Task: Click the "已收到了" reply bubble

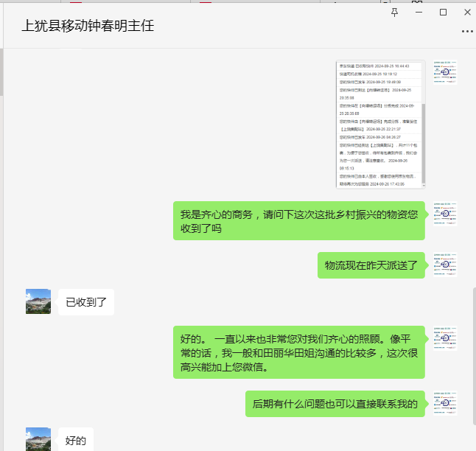Action: (86, 301)
